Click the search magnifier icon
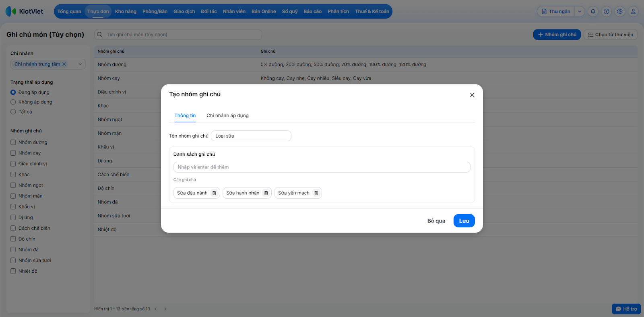Image resolution: width=644 pixels, height=317 pixels. (x=100, y=35)
